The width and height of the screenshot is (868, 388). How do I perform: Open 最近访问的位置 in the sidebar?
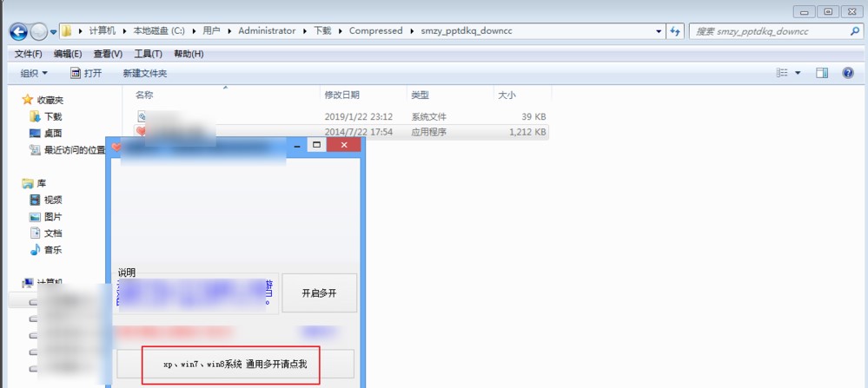[x=67, y=150]
